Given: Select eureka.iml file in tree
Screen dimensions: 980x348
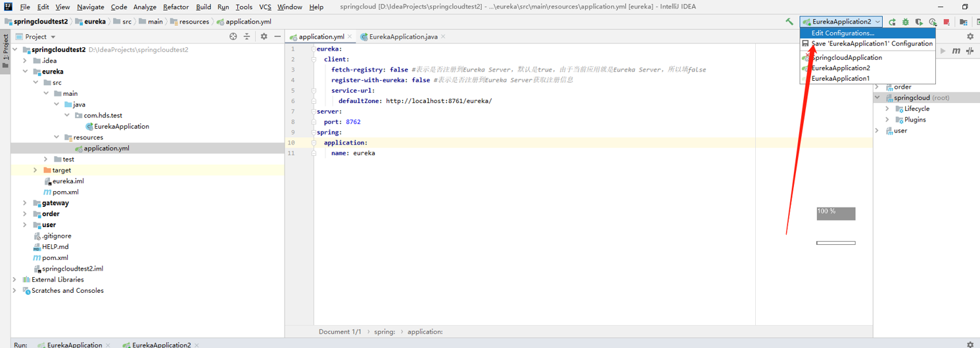Looking at the screenshot, I should click(64, 181).
